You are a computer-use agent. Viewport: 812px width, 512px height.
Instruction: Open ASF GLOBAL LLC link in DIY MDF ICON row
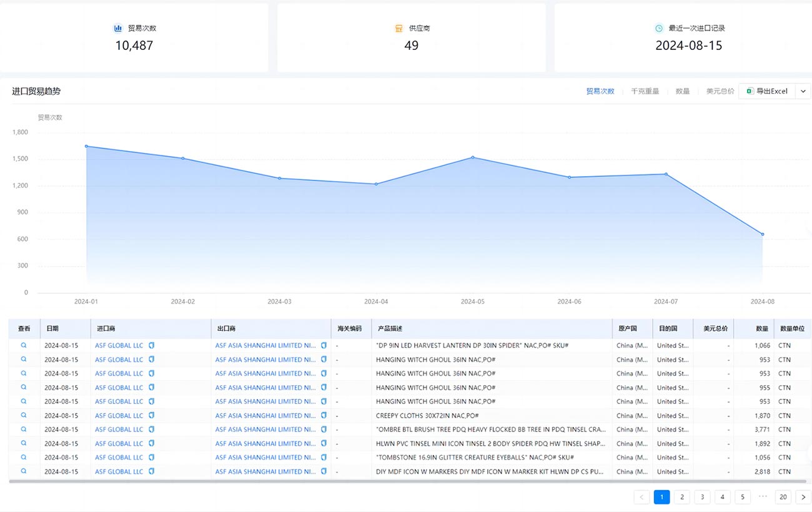pos(119,471)
